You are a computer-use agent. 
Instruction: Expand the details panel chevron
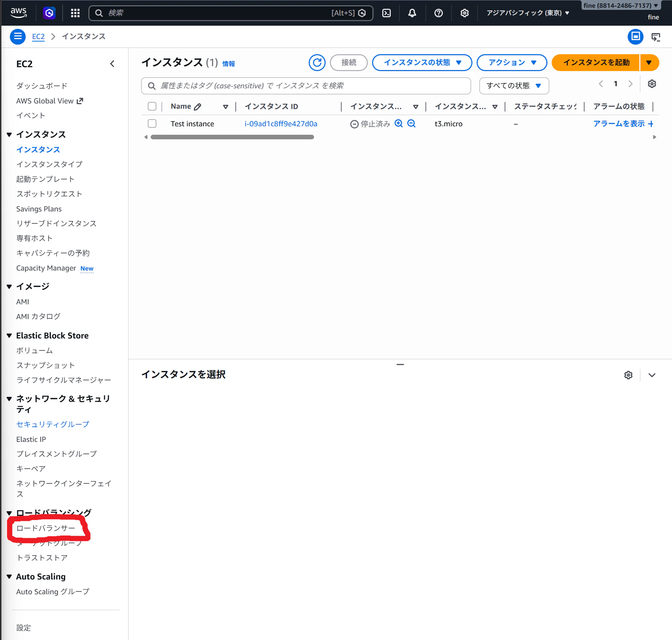(x=652, y=375)
